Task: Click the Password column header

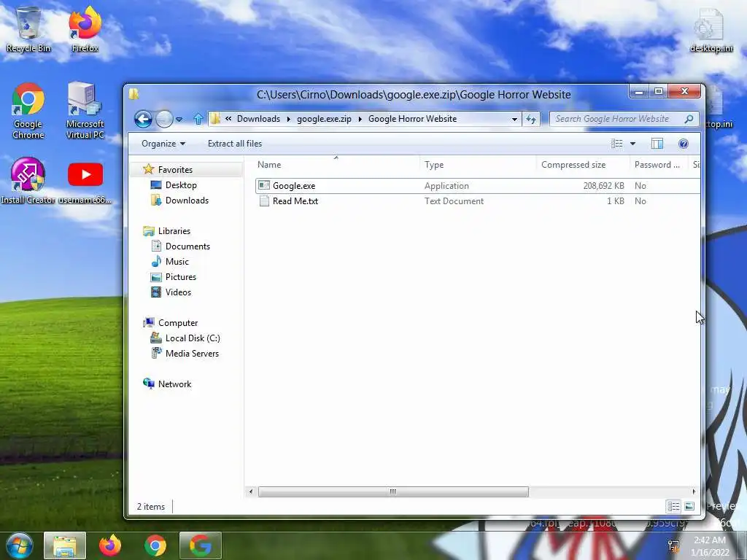Action: pos(659,165)
